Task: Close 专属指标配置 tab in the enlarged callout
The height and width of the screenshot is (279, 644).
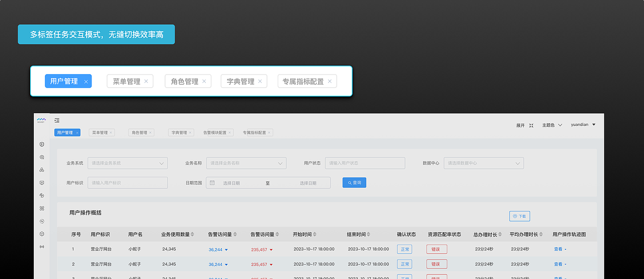Action: click(330, 81)
